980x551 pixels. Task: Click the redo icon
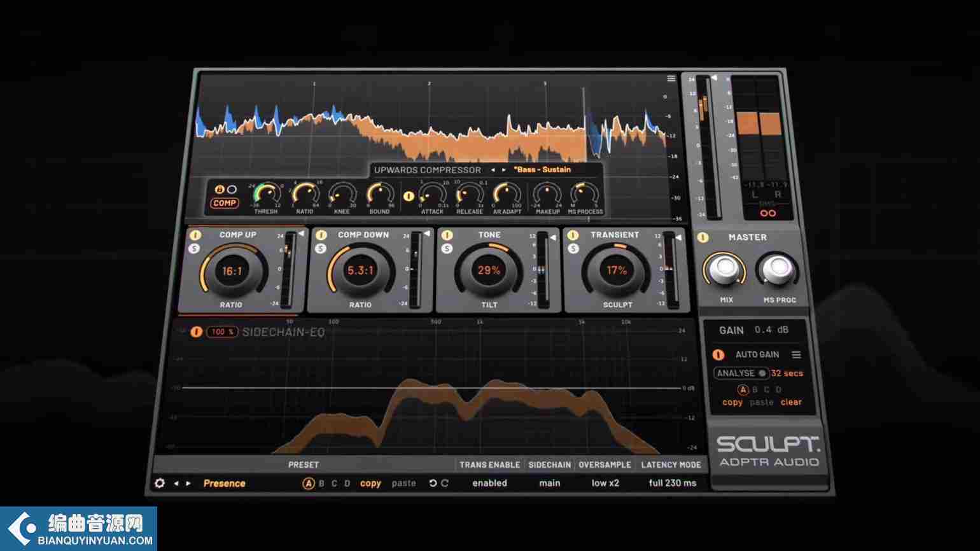click(x=445, y=483)
